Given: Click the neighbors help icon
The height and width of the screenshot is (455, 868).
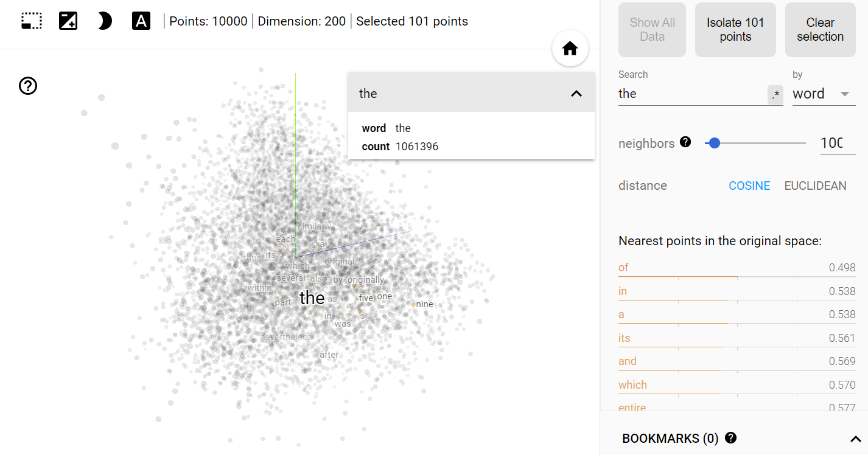Looking at the screenshot, I should tap(685, 142).
